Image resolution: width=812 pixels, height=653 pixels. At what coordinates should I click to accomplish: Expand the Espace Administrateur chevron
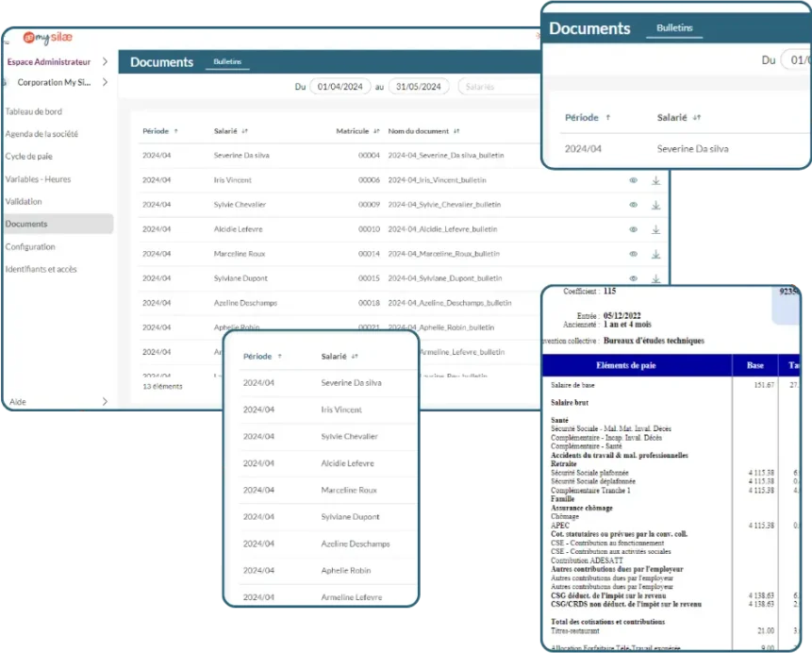(104, 62)
